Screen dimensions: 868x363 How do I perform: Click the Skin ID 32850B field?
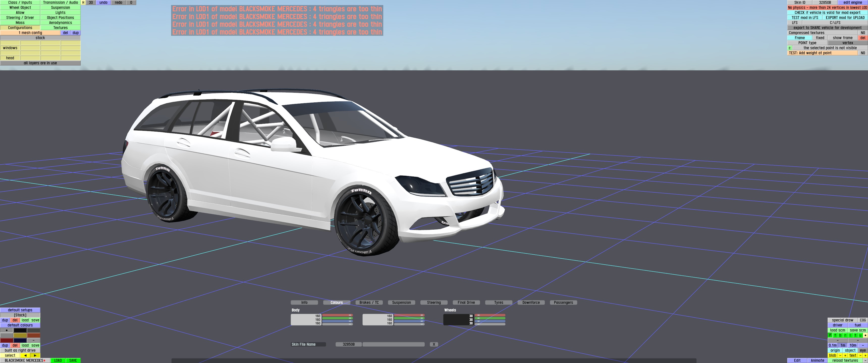click(825, 2)
